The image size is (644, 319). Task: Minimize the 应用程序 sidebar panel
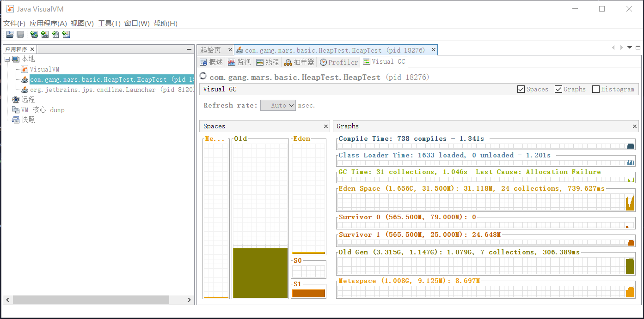point(189,49)
